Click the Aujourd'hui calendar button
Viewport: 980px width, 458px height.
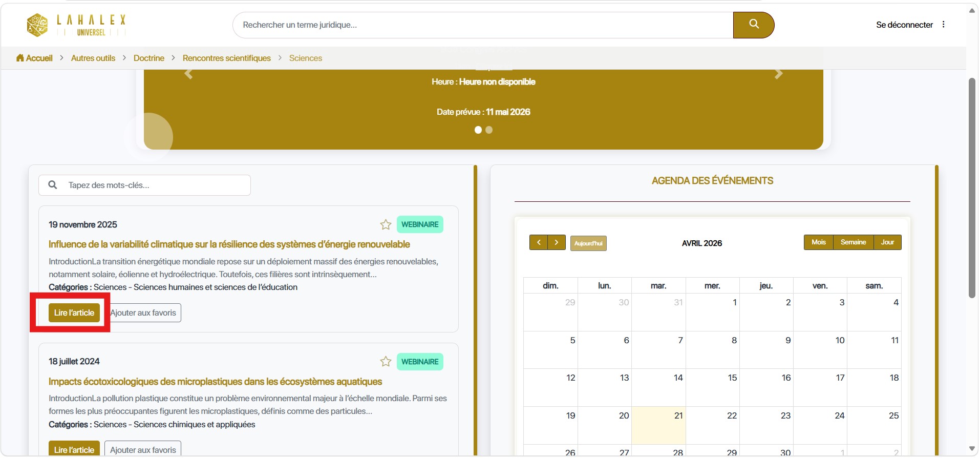pos(588,243)
